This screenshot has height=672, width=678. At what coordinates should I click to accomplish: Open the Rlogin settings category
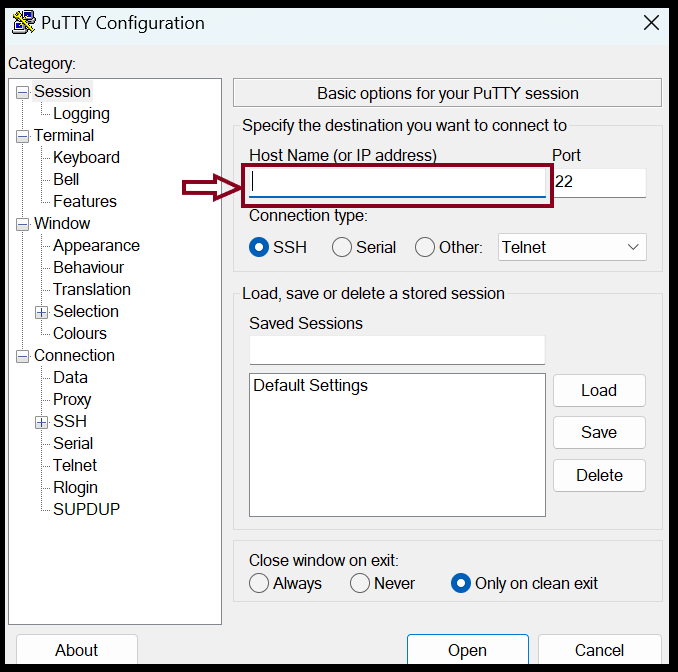point(75,487)
